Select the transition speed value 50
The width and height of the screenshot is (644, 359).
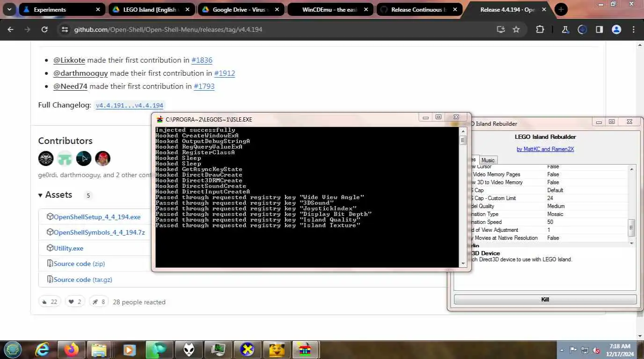[550, 222]
